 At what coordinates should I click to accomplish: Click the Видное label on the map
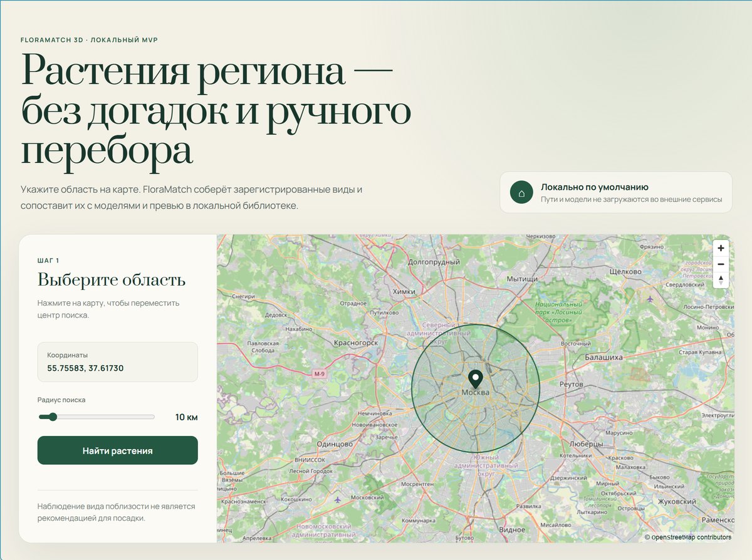[512, 530]
